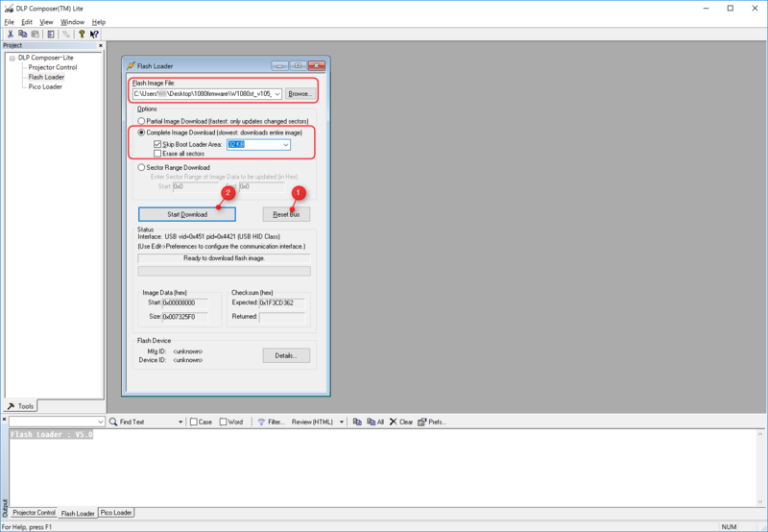Image resolution: width=768 pixels, height=532 pixels.
Task: Click the Checksum Returned field
Action: 281,317
